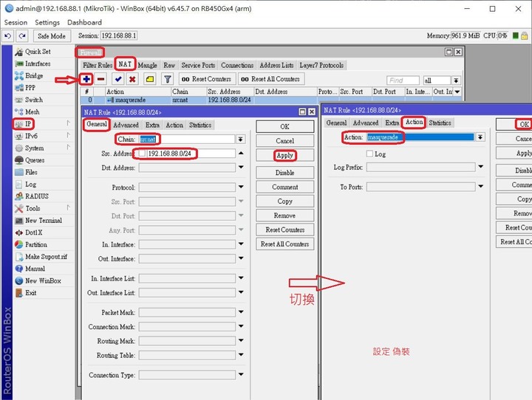Open IP menu in sidebar
This screenshot has width=532, height=400.
pos(28,124)
